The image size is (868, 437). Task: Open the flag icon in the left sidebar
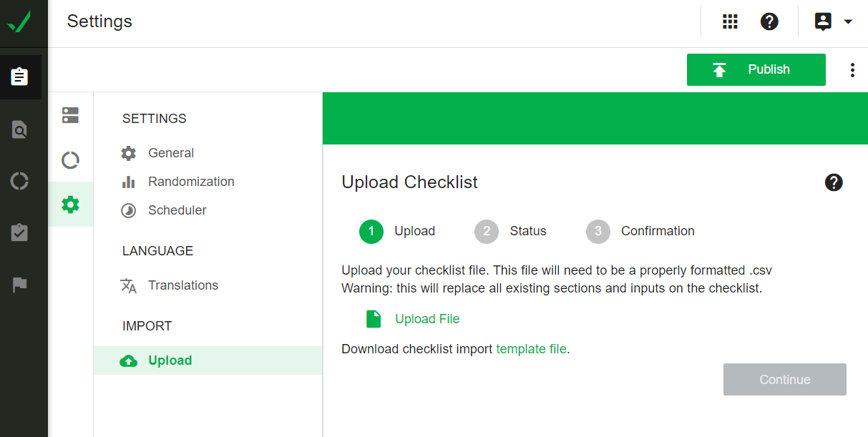pos(21,284)
